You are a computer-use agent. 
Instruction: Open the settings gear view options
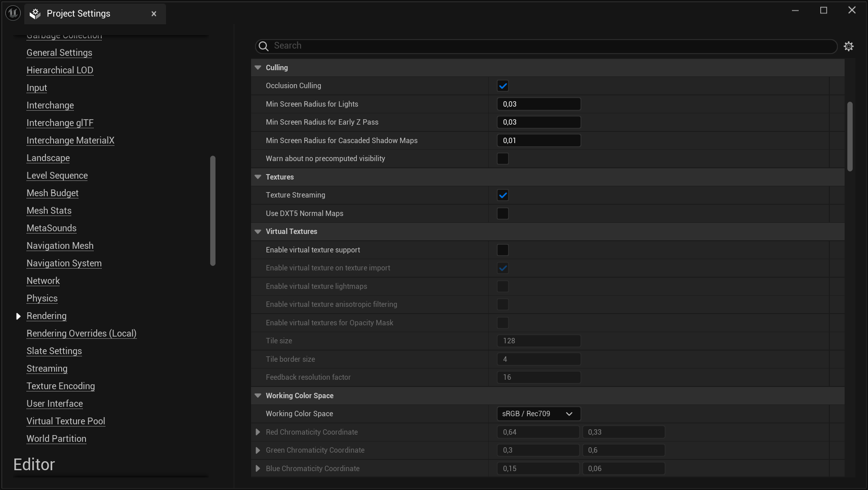(x=849, y=46)
